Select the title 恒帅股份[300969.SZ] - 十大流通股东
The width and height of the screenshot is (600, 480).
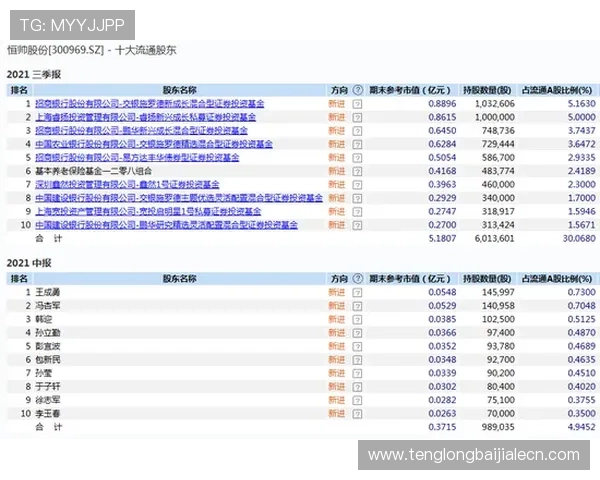92,50
